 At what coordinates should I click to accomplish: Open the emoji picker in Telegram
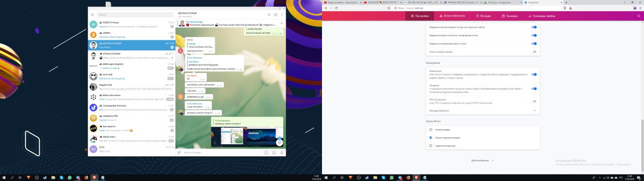(274, 152)
